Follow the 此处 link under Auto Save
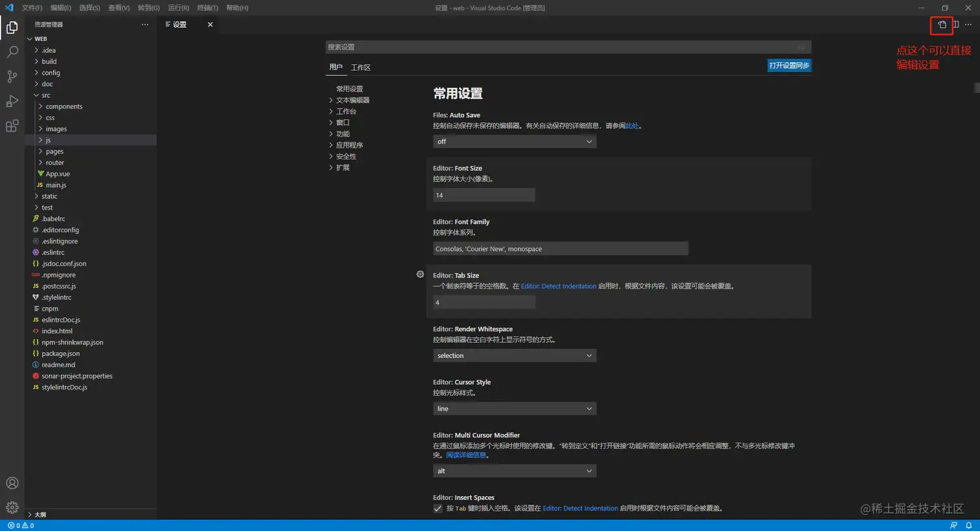The height and width of the screenshot is (531, 980). (x=632, y=126)
